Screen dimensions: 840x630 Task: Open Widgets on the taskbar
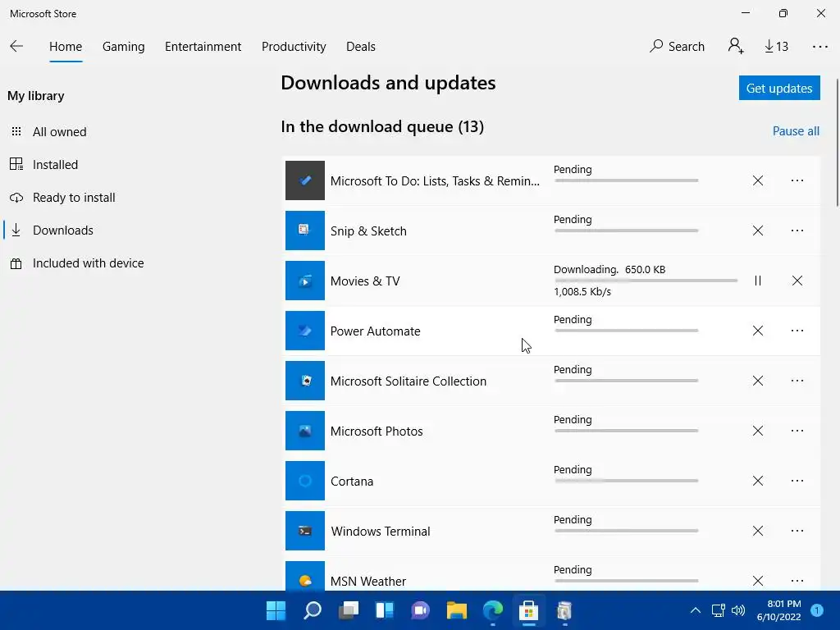point(385,610)
